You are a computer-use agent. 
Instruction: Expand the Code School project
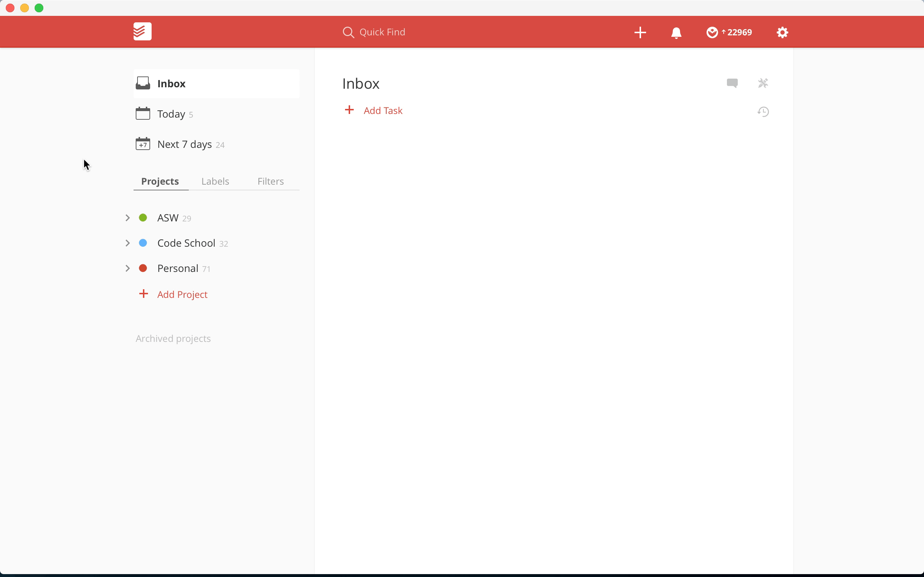pos(127,243)
